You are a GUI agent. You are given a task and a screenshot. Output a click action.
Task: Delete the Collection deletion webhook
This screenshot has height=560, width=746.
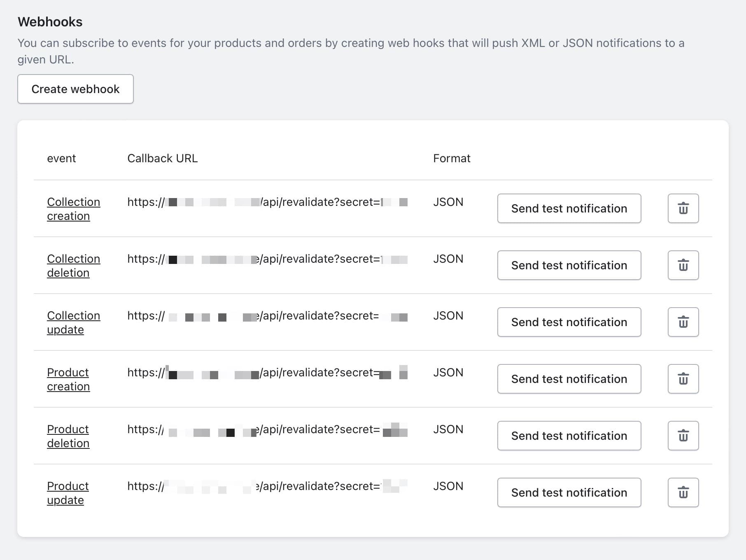[683, 265]
